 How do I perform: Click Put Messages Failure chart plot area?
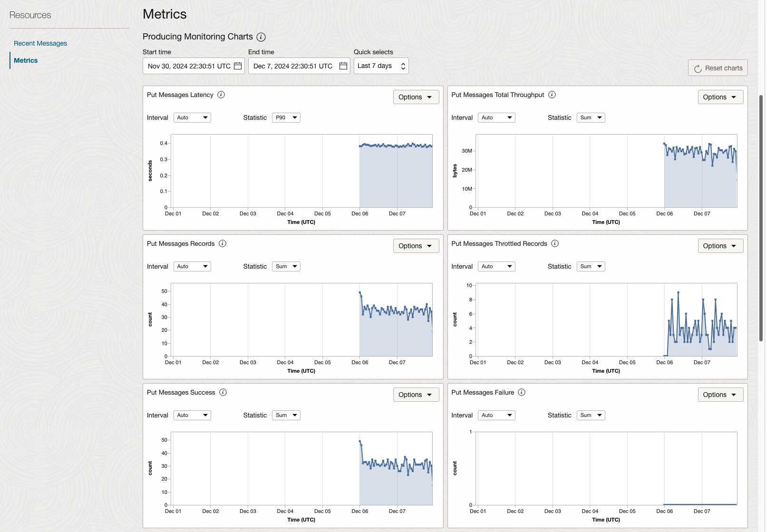pos(607,469)
